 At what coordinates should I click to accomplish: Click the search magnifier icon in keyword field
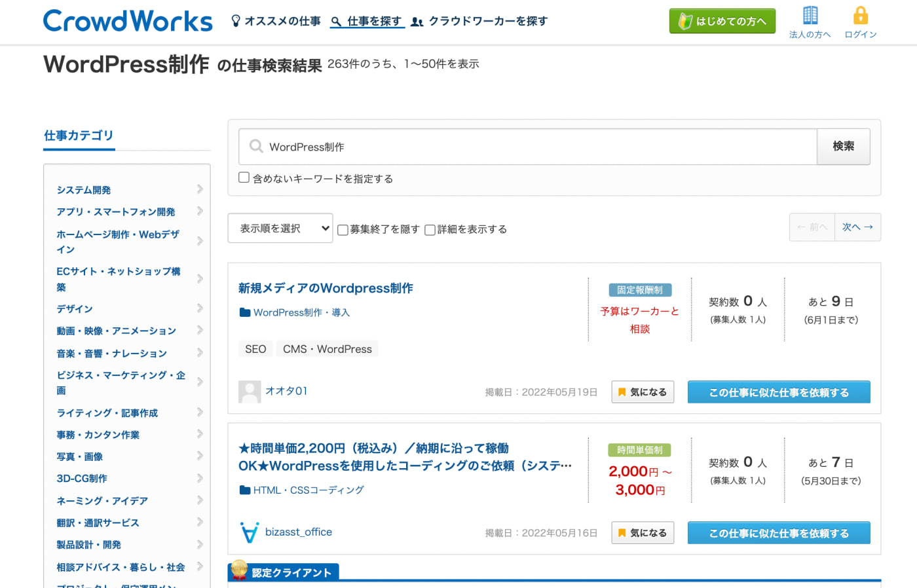point(256,146)
